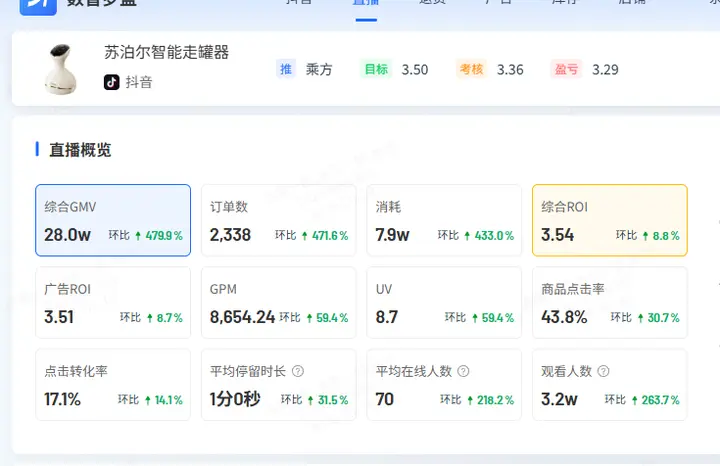
Task: Click the blue 推 tag badge
Action: click(286, 69)
